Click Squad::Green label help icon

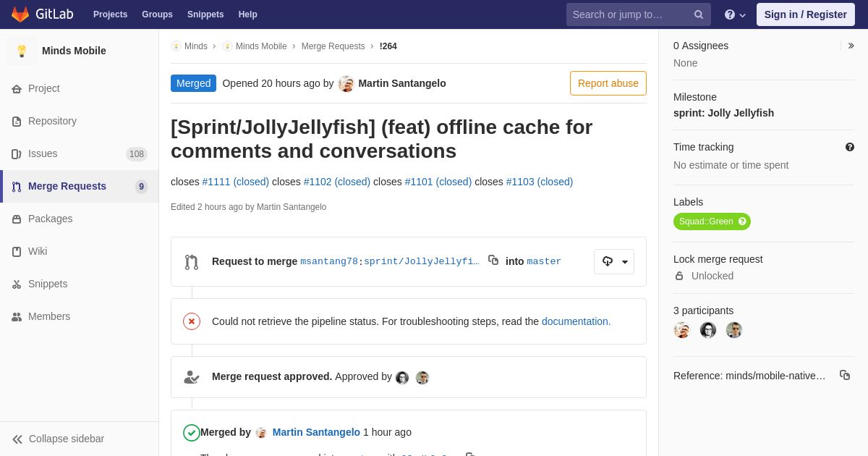click(x=742, y=221)
